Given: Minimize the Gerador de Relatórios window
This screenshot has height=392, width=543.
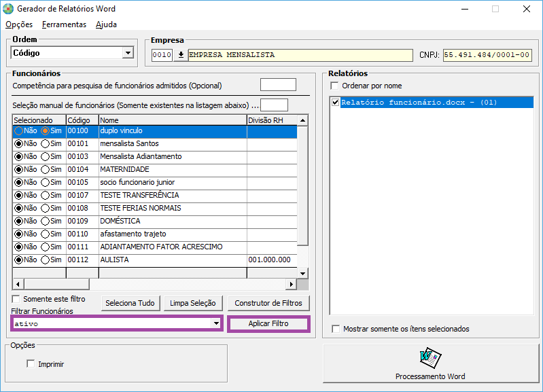Looking at the screenshot, I should click(x=465, y=9).
